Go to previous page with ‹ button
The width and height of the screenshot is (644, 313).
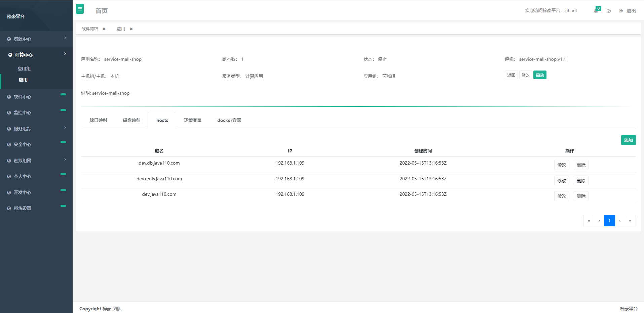(x=599, y=221)
